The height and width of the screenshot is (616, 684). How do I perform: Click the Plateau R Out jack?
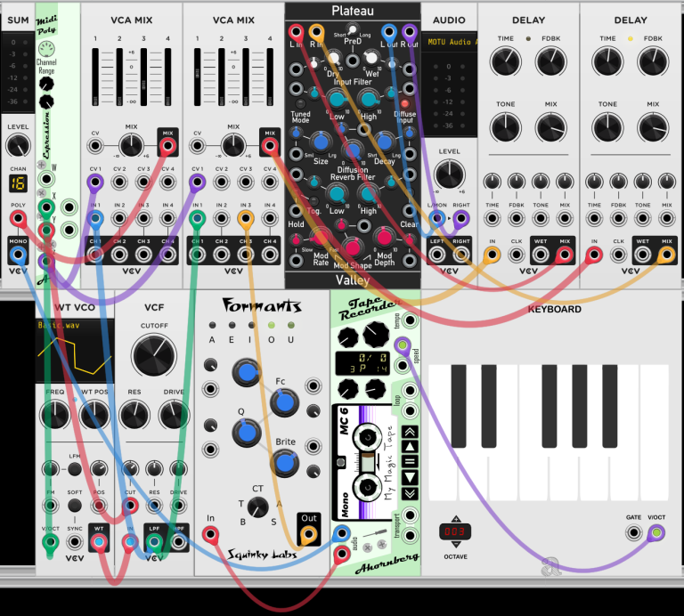[409, 32]
